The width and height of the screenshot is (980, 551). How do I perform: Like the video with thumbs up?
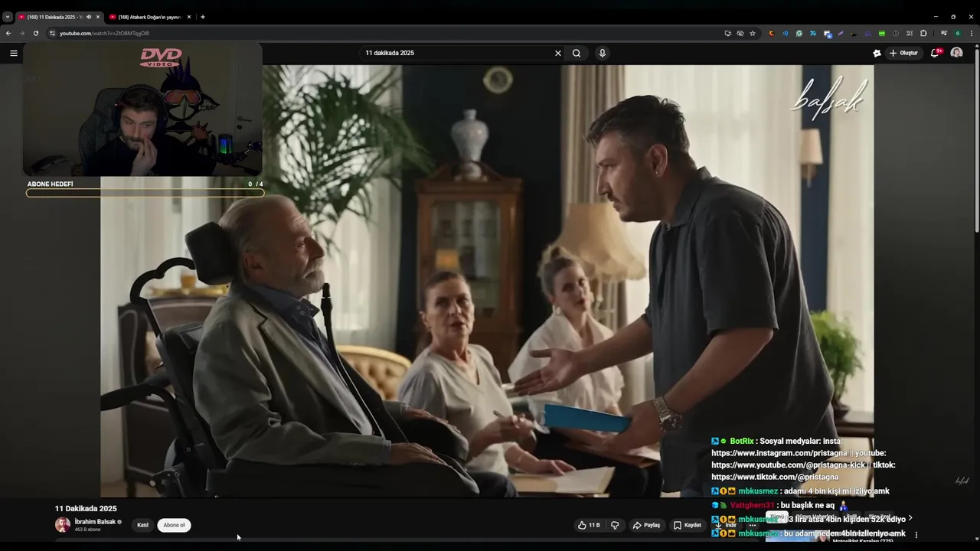click(x=589, y=525)
